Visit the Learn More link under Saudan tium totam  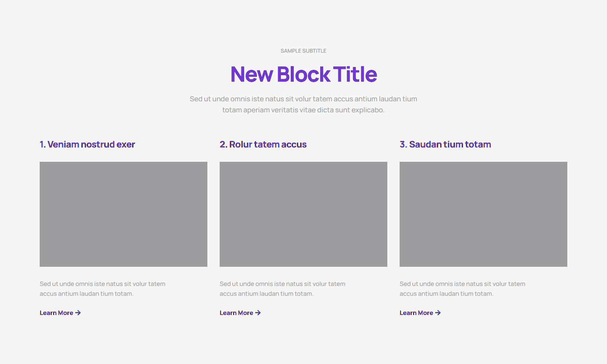pos(416,313)
